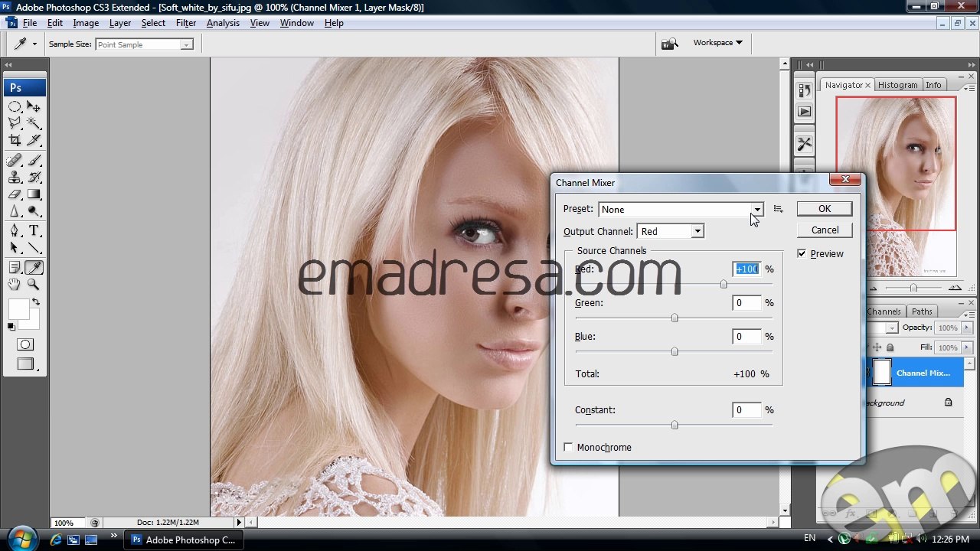Select the Line tool
This screenshot has height=551, width=980.
[x=34, y=248]
